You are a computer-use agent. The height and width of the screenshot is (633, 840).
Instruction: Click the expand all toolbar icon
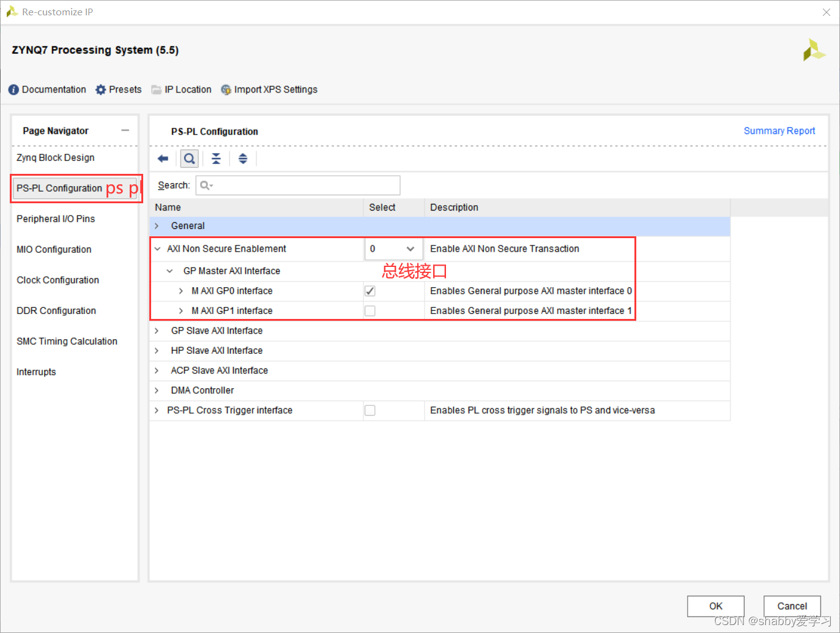[243, 159]
